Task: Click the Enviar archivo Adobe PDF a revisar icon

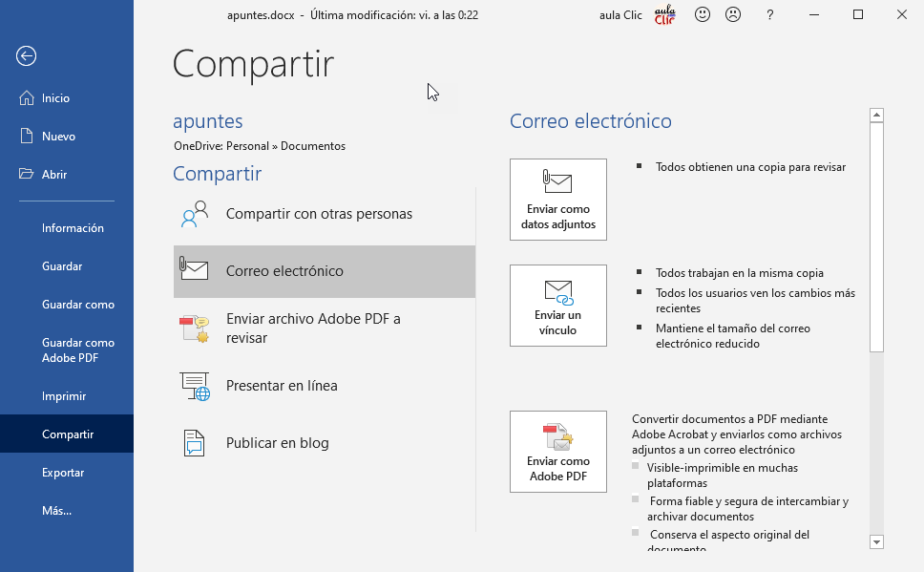Action: point(195,328)
